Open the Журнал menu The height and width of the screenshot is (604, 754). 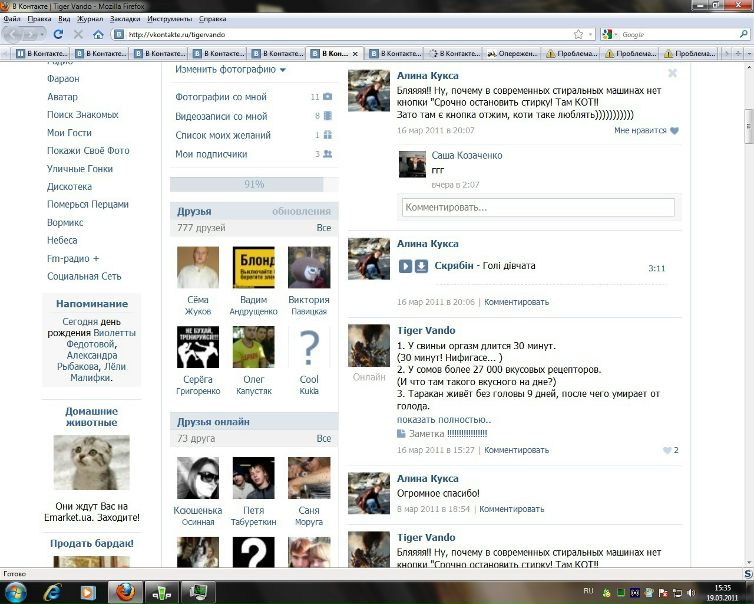pyautogui.click(x=90, y=19)
